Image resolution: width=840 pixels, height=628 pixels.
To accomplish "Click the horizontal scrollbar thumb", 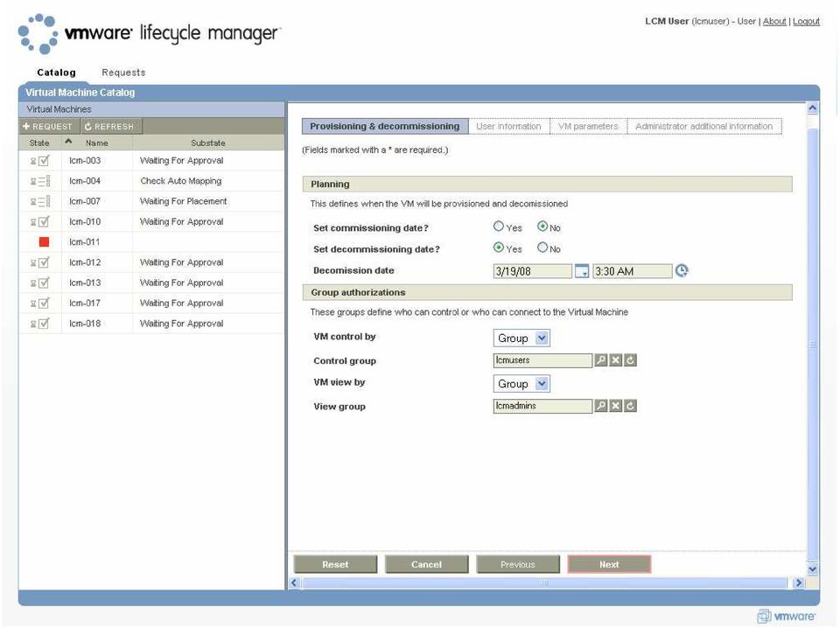I will click(x=544, y=583).
